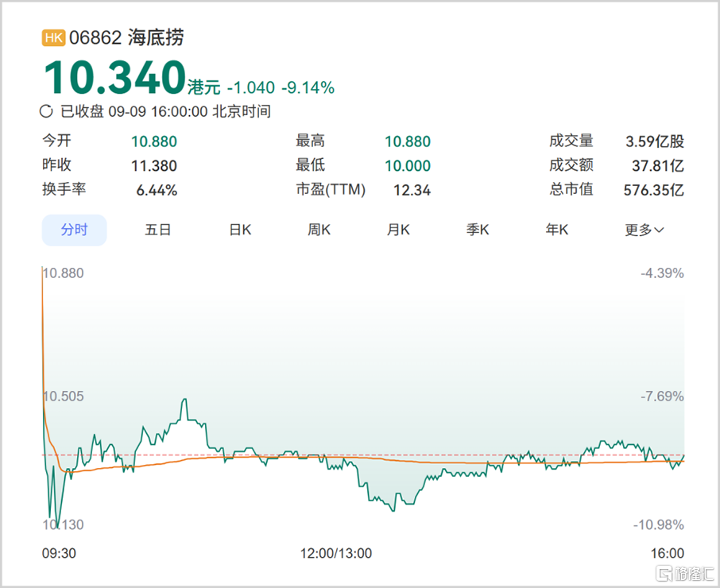Expand the 更多 dropdown
Viewport: 720px width, 588px height.
645,230
